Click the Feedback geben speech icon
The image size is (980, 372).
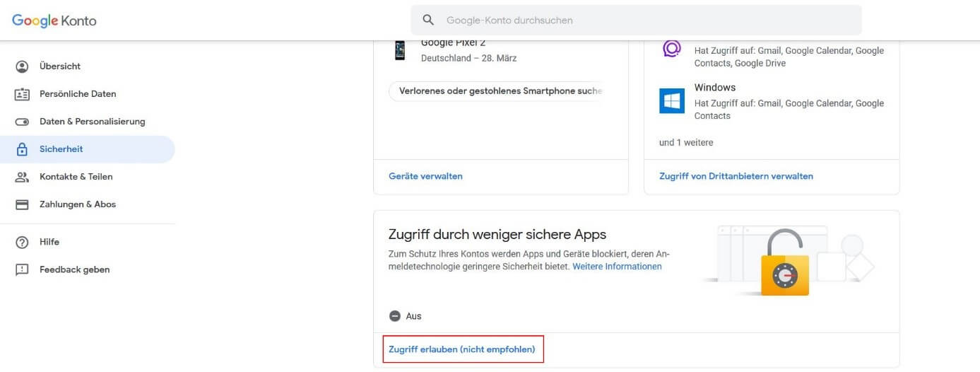[22, 269]
